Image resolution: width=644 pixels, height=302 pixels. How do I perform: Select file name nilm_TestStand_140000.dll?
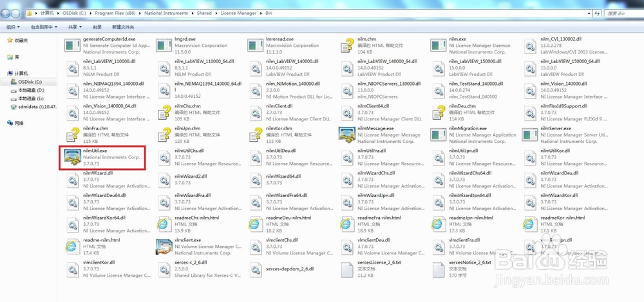coord(477,84)
